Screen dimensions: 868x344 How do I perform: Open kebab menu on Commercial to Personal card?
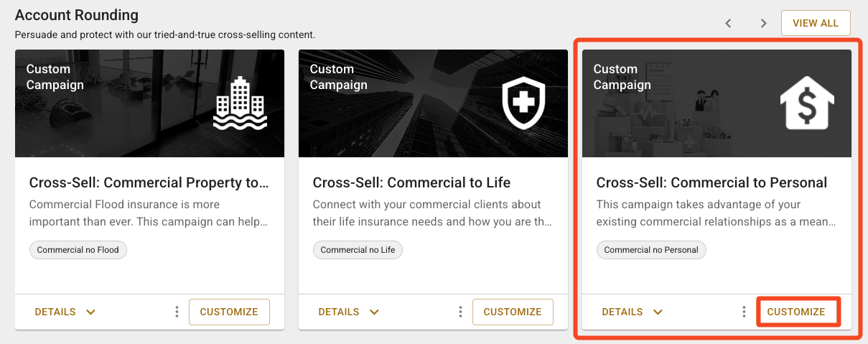[744, 312]
